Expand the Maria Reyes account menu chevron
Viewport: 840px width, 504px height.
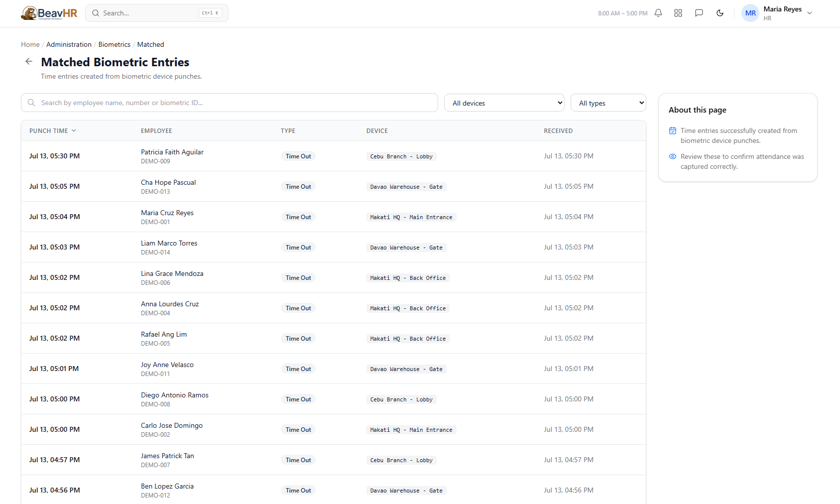tap(810, 13)
